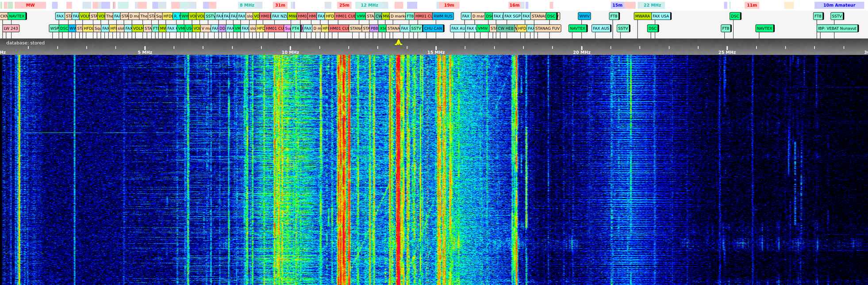This screenshot has width=868, height=285.
Task: Jump to the 31m broadcast band
Action: point(280,5)
